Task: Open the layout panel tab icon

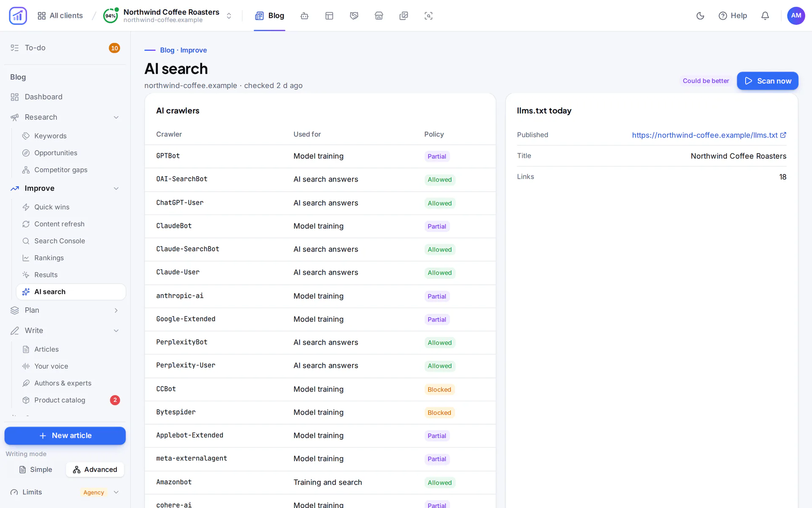Action: click(329, 16)
